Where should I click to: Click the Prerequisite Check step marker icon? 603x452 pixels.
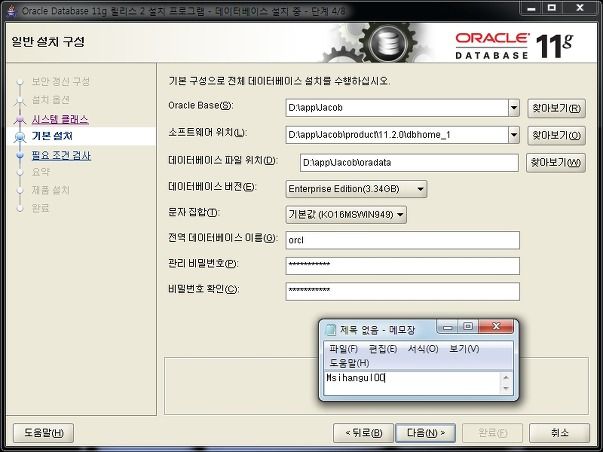[20, 155]
